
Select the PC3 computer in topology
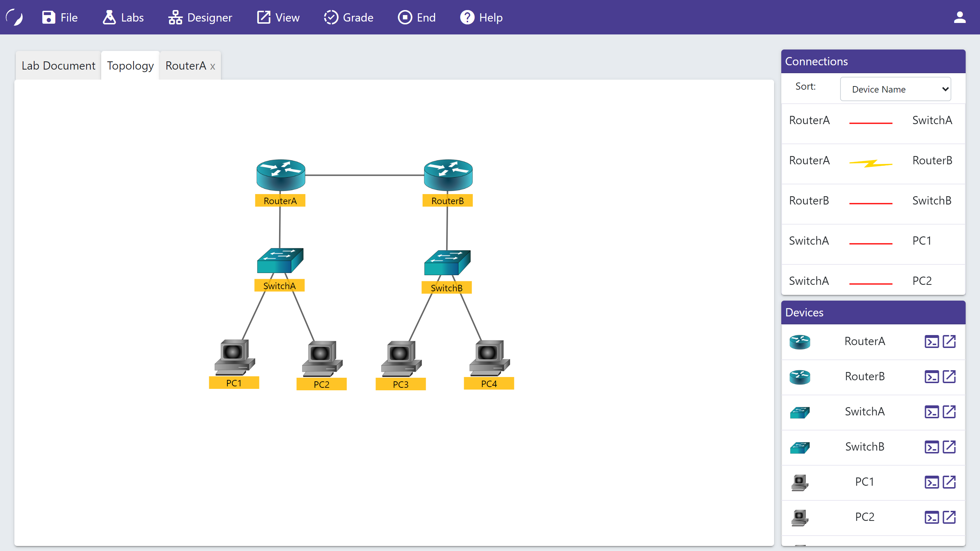401,359
